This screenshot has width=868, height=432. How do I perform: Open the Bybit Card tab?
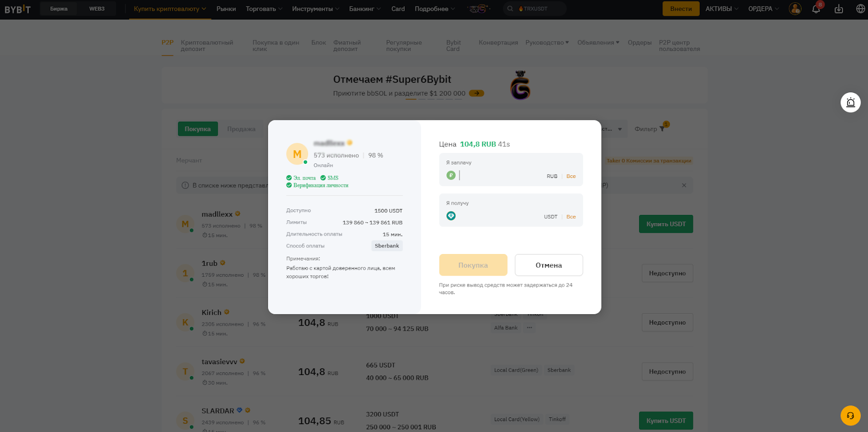point(454,46)
